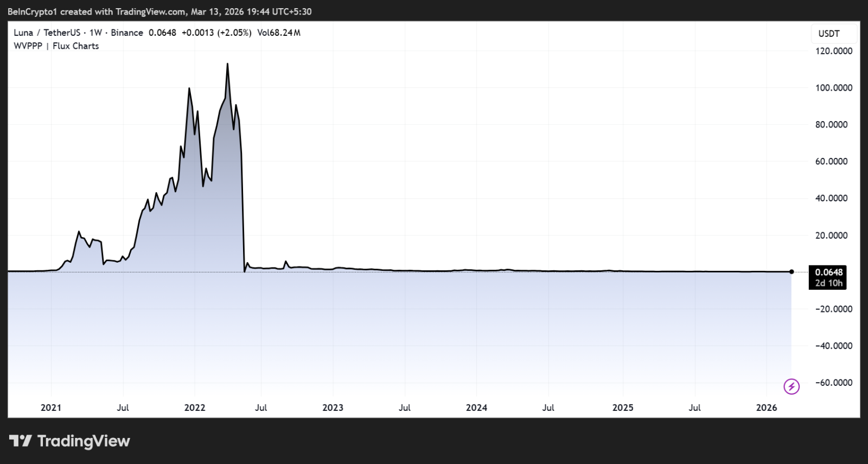Click the Vol 68.24M volume readout
The image size is (868, 464).
click(278, 33)
